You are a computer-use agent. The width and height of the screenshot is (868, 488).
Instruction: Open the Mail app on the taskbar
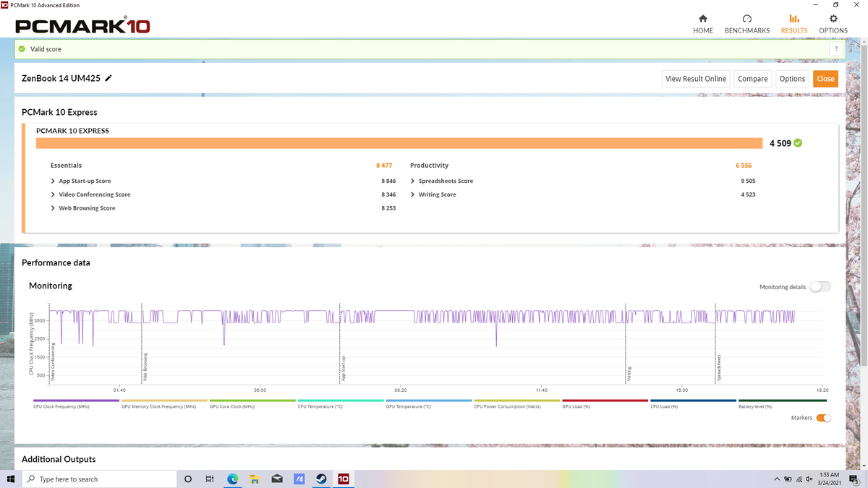(276, 479)
